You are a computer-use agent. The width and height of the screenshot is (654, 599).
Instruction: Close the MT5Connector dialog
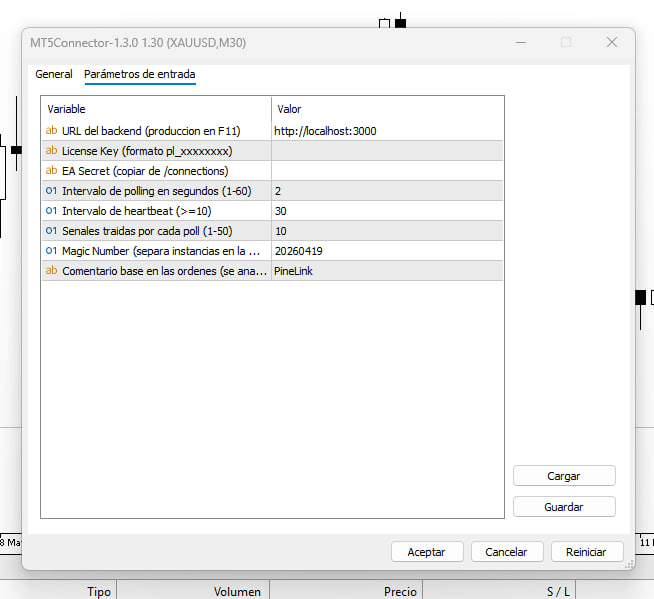click(612, 42)
